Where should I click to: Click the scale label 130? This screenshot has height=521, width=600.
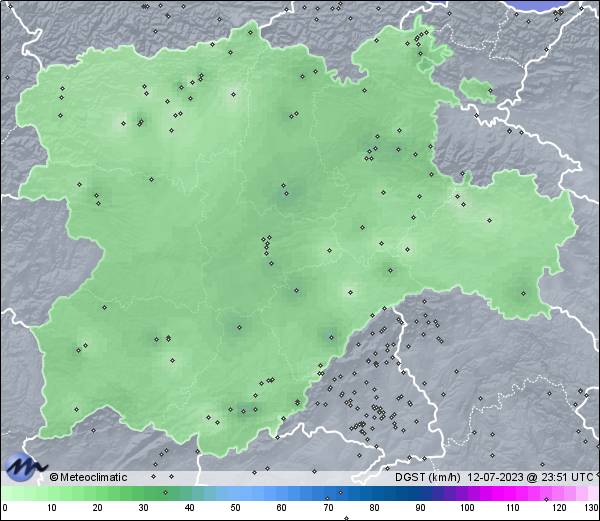coord(592,508)
